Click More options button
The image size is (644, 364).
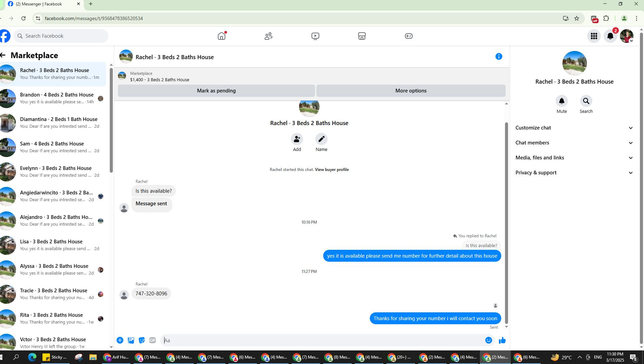[x=411, y=91]
